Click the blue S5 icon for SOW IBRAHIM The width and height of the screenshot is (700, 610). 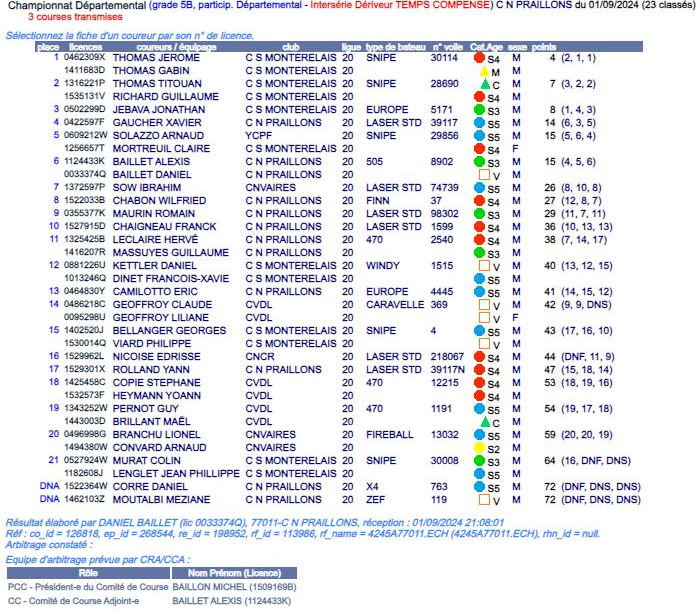[479, 188]
